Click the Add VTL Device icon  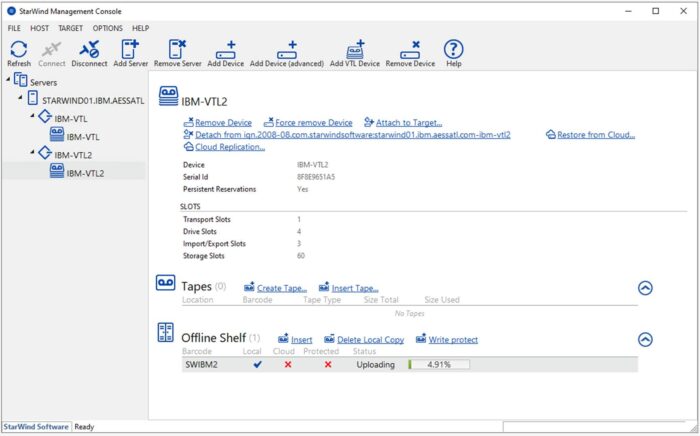[x=355, y=49]
